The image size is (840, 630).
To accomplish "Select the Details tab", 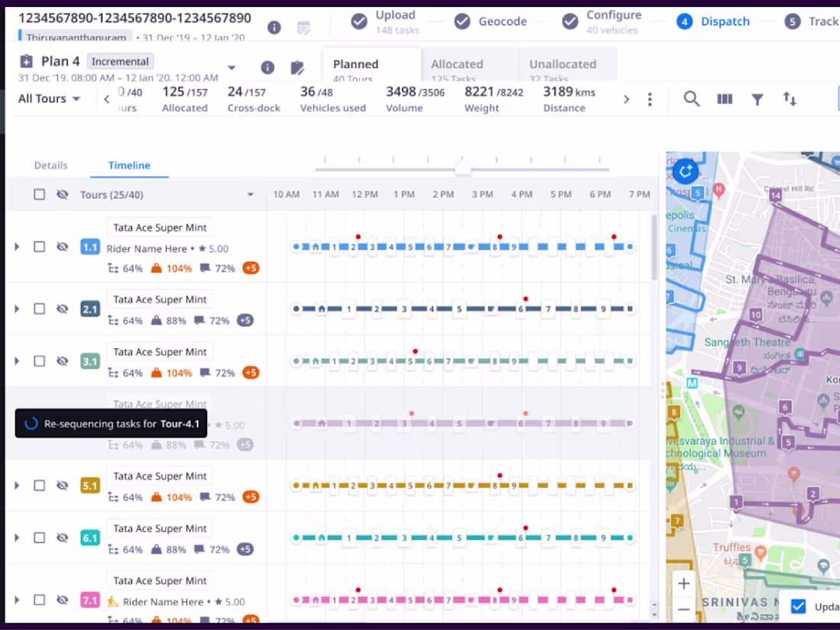I will tap(50, 165).
